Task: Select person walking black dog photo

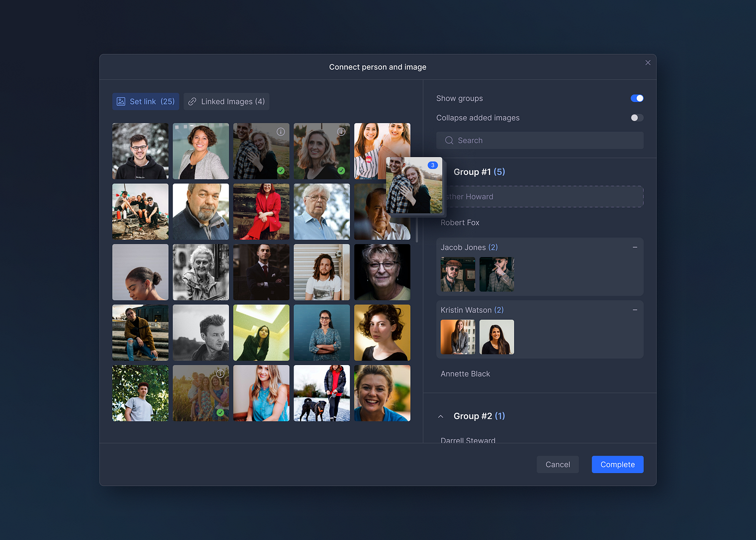Action: point(322,393)
